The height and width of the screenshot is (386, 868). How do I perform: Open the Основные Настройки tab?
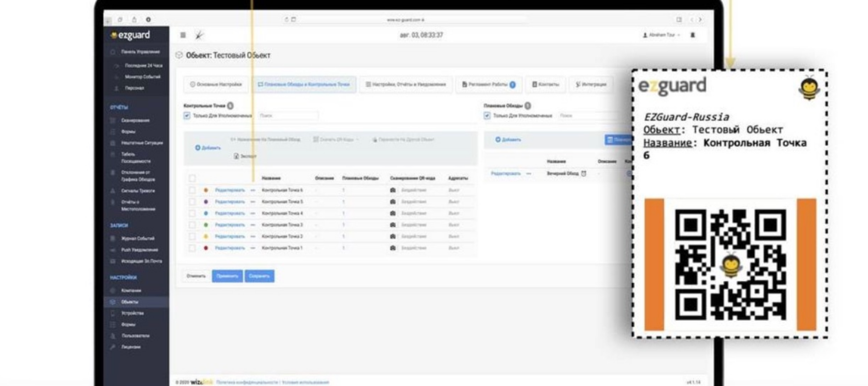point(216,84)
